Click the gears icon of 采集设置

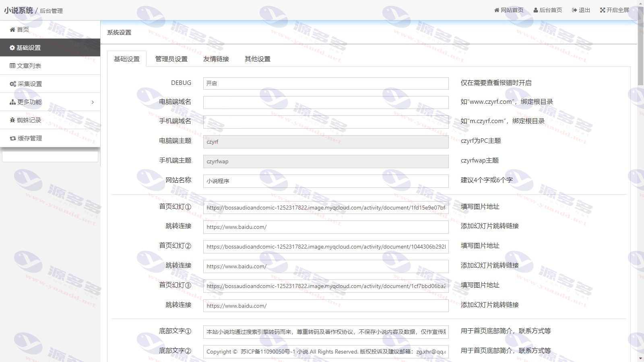coord(13,84)
